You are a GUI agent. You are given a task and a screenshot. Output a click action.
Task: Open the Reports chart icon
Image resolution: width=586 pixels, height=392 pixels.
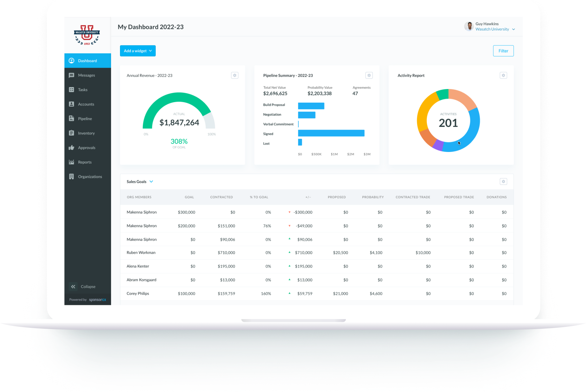[x=72, y=162]
